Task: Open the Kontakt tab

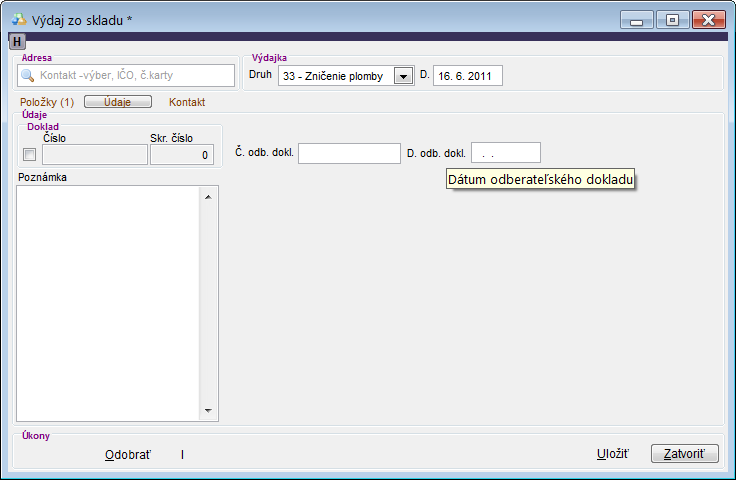Action: pyautogui.click(x=187, y=102)
